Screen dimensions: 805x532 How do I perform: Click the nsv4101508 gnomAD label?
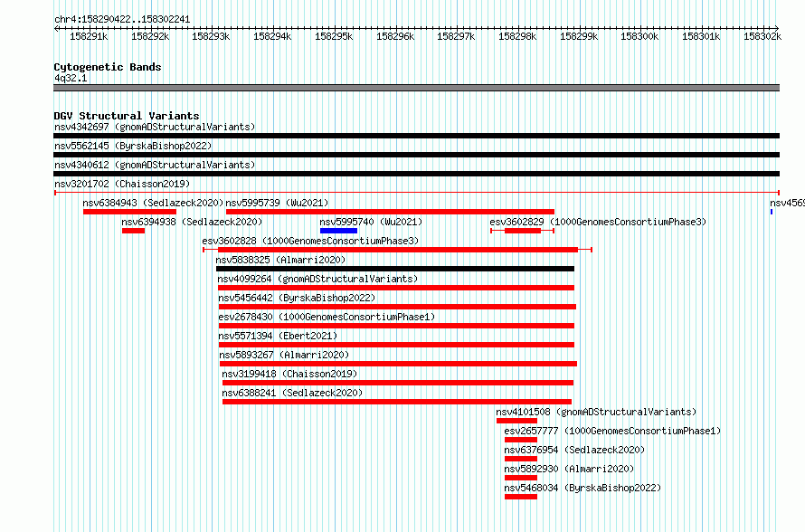(x=596, y=412)
